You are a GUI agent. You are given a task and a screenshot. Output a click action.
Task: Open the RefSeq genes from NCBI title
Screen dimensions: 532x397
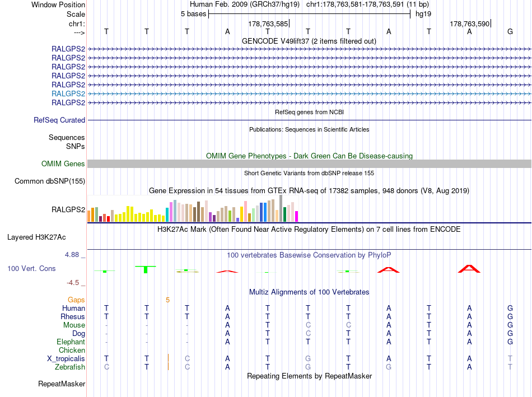(309, 112)
